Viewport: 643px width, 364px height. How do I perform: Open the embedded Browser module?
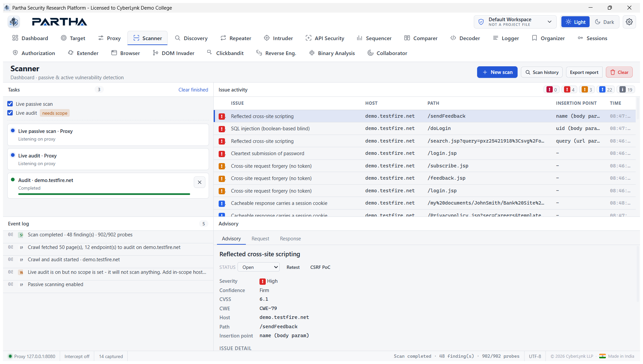pyautogui.click(x=125, y=53)
